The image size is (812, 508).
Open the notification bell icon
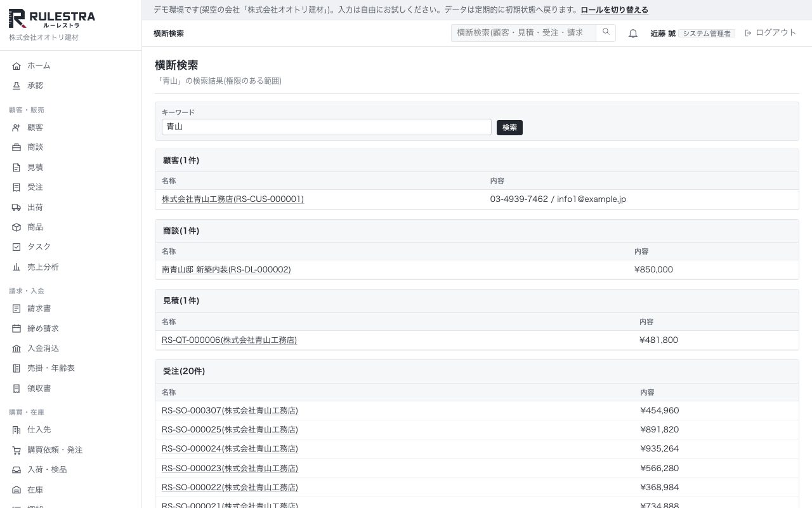click(x=633, y=33)
